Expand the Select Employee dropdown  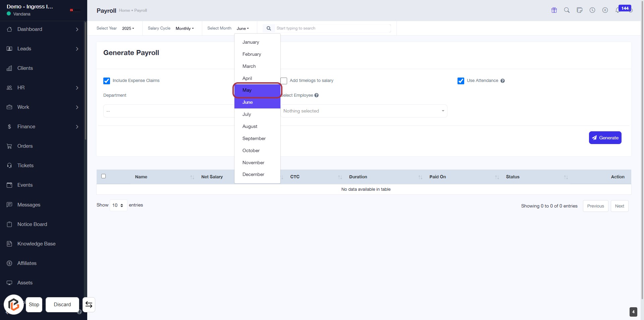coord(364,111)
